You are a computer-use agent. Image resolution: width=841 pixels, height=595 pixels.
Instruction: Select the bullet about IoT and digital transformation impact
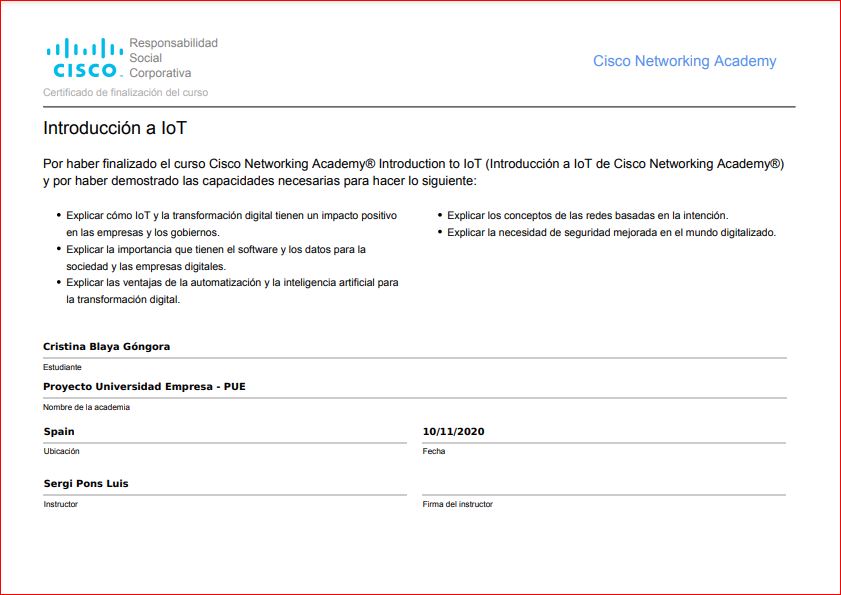pyautogui.click(x=231, y=223)
